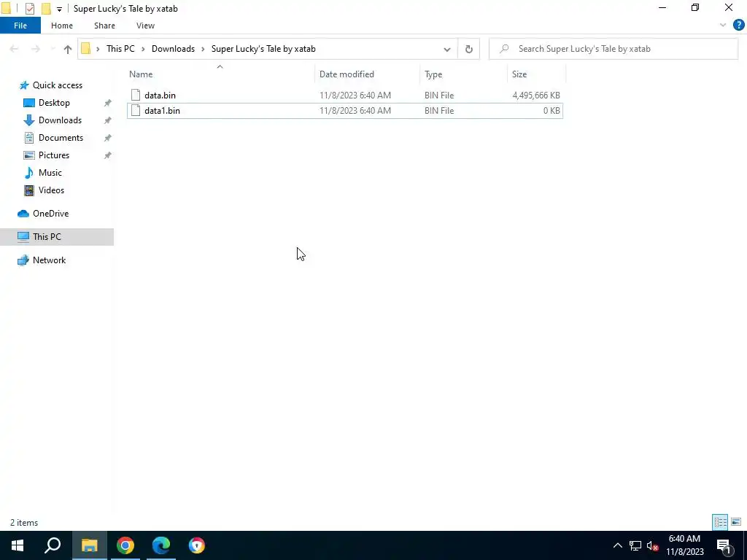Launch Microsoft Edge from taskbar
The height and width of the screenshot is (560, 747).
[161, 545]
